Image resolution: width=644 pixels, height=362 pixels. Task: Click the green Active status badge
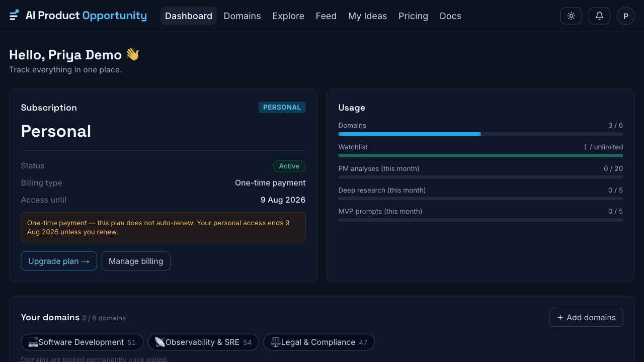click(x=289, y=166)
